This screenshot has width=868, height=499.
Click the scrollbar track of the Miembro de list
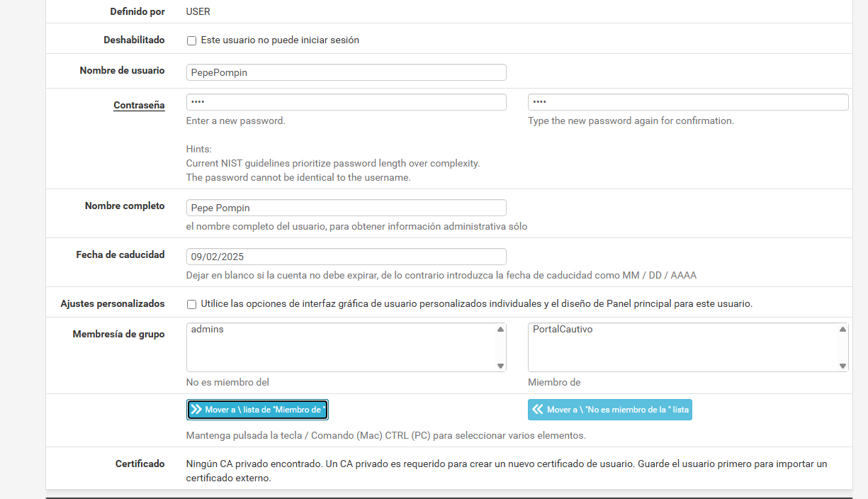[842, 347]
